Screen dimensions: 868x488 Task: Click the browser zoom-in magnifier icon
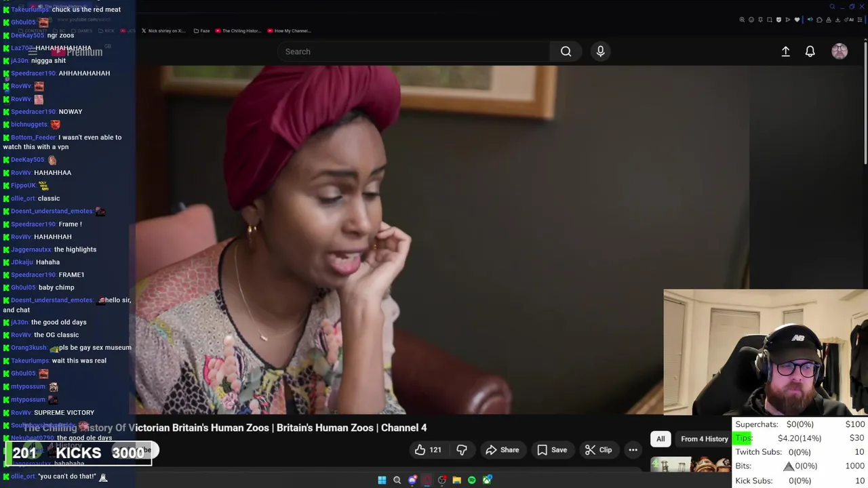click(742, 20)
